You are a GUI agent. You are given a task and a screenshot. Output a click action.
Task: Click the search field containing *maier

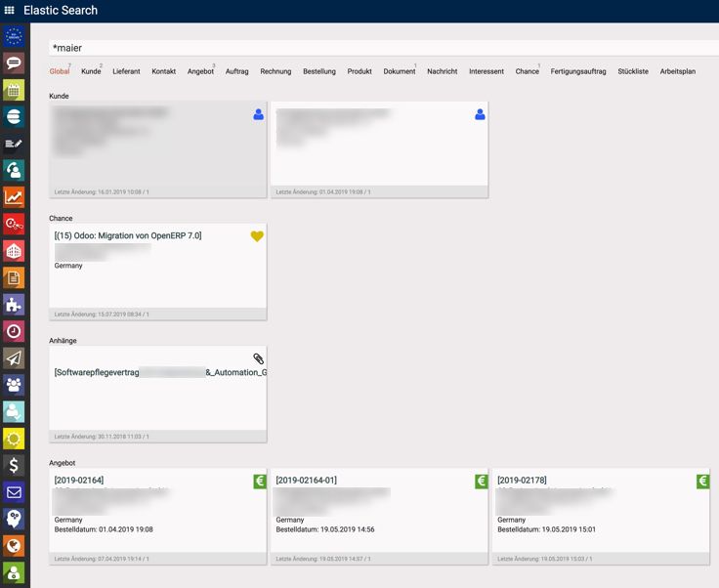coord(381,48)
